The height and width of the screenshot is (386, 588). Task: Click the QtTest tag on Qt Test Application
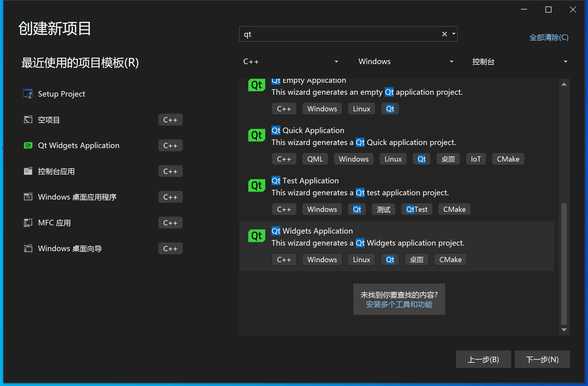pos(416,209)
